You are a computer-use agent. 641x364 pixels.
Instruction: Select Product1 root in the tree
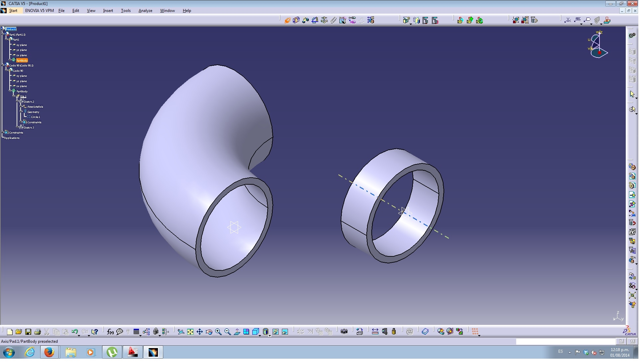pos(11,30)
